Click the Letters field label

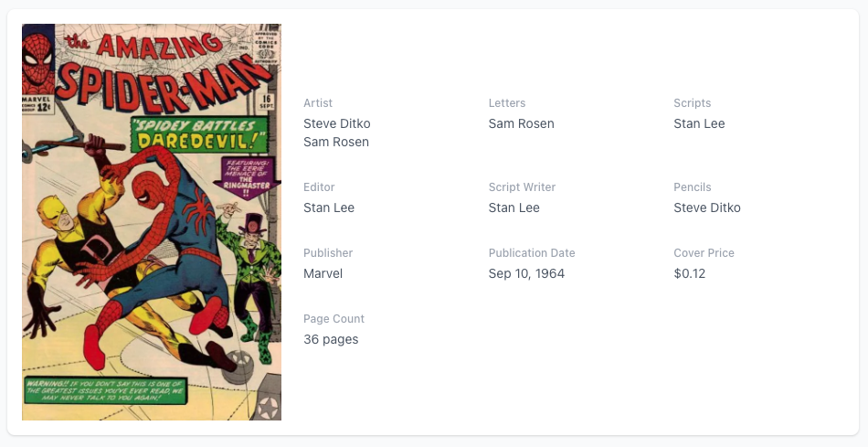(507, 103)
